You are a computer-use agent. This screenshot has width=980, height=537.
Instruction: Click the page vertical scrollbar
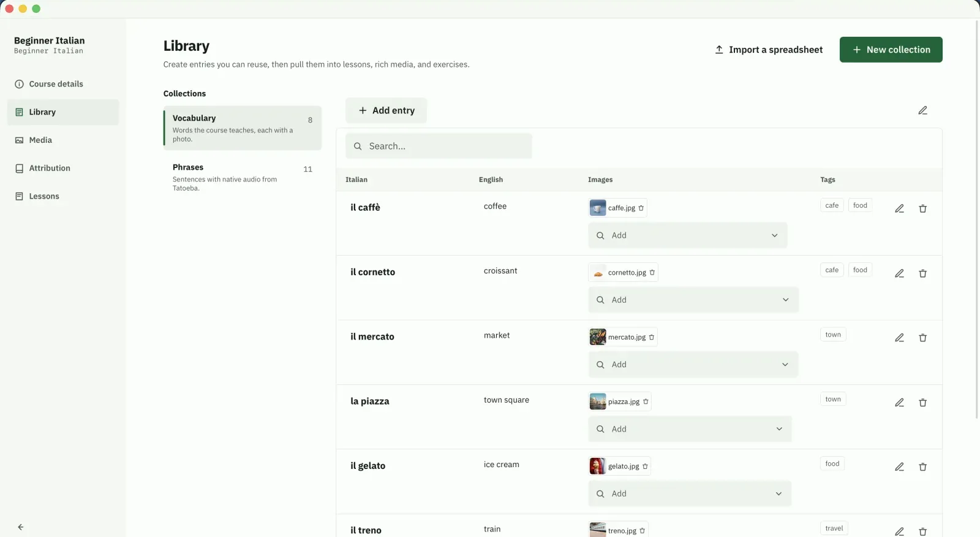point(977,219)
